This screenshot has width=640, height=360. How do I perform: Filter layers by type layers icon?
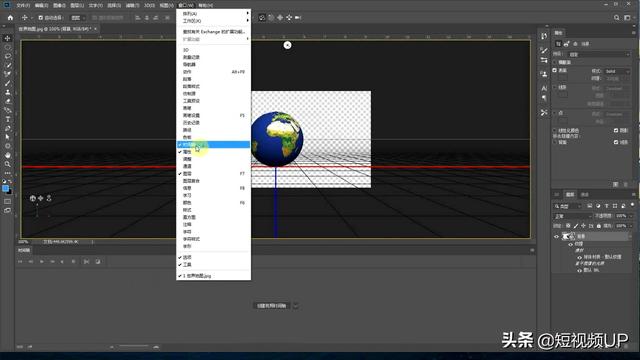pyautogui.click(x=607, y=206)
